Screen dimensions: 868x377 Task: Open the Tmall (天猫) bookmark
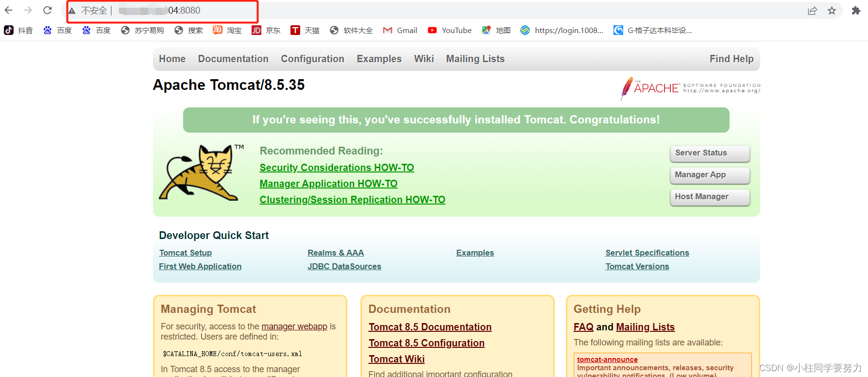coord(305,30)
